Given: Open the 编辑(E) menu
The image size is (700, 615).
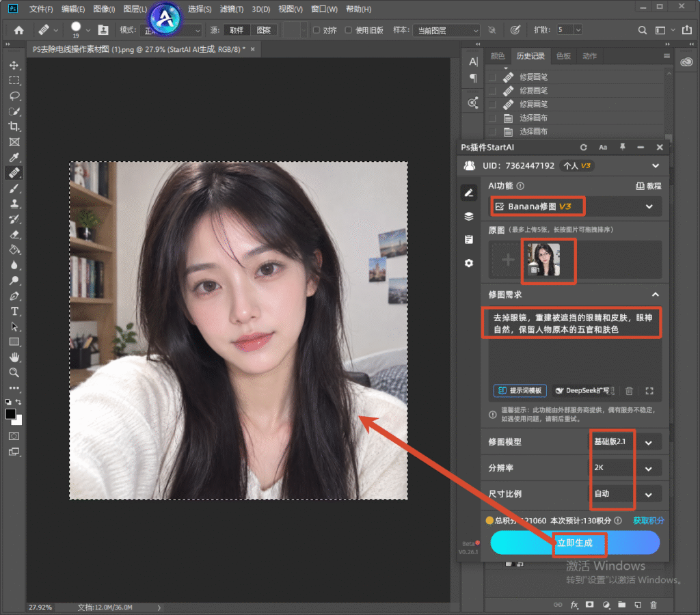Looking at the screenshot, I should pos(72,9).
